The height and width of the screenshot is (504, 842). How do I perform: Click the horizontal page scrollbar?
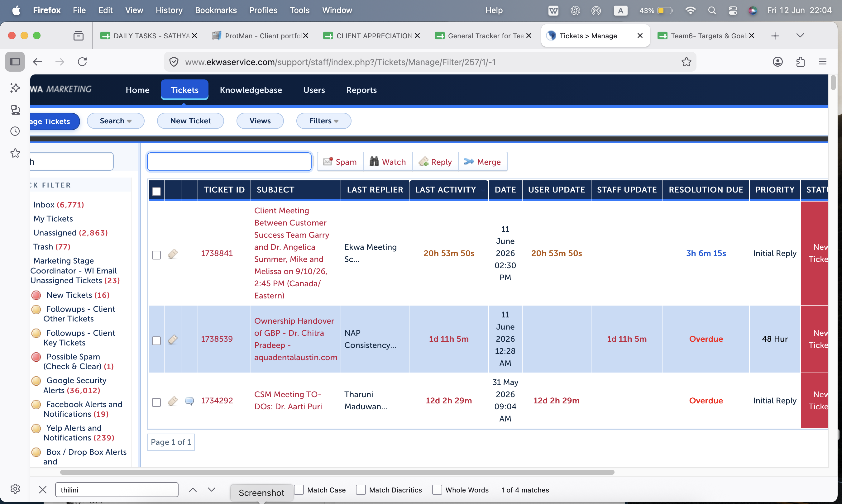(x=337, y=473)
